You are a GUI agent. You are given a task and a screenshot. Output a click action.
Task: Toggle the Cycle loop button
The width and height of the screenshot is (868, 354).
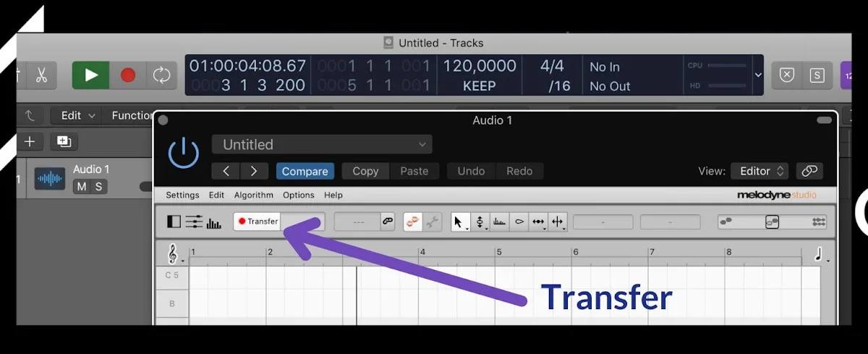tap(162, 75)
